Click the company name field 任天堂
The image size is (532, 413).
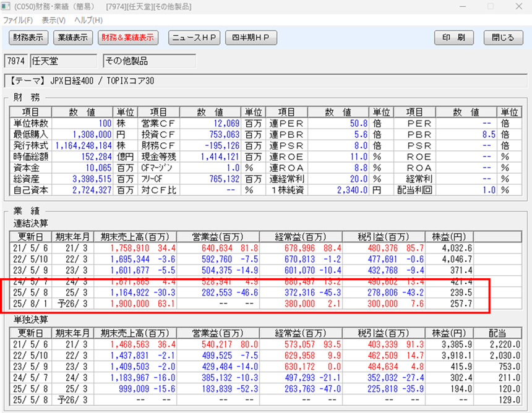(64, 61)
